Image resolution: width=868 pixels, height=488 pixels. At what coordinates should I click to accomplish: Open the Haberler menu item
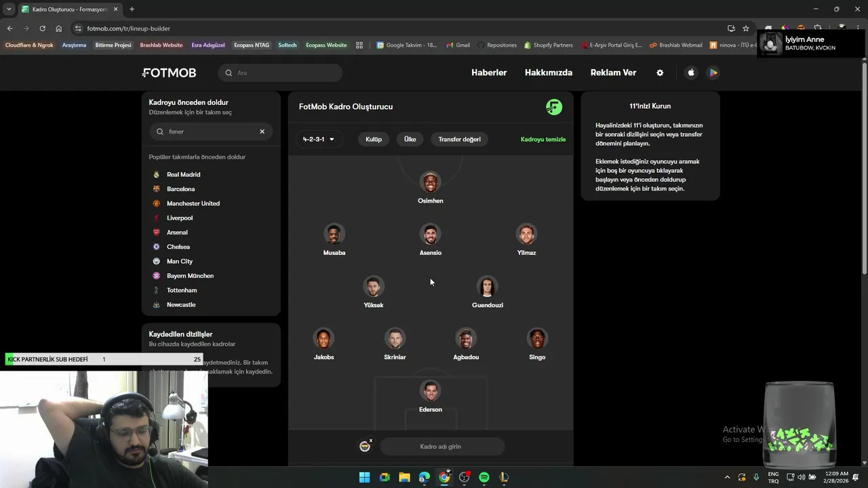pos(489,73)
